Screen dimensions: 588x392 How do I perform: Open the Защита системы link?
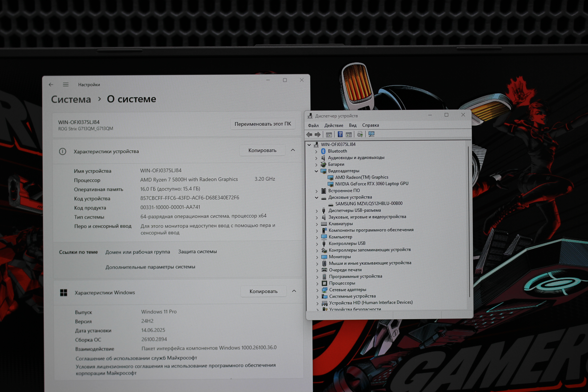click(x=197, y=251)
